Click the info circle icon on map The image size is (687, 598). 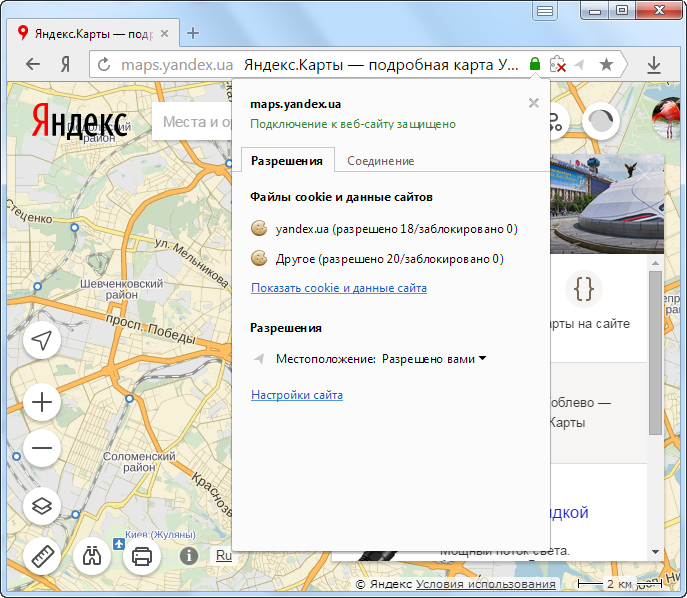click(x=189, y=556)
